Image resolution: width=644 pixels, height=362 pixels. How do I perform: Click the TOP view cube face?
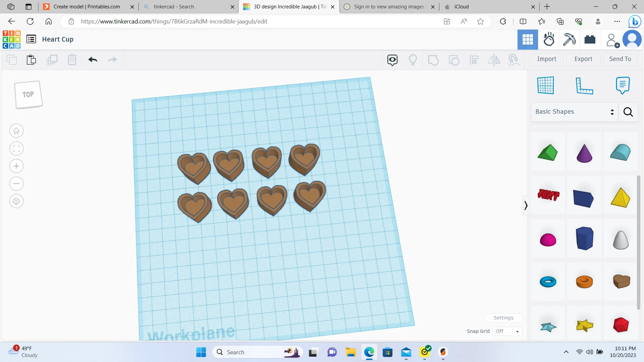[x=28, y=95]
